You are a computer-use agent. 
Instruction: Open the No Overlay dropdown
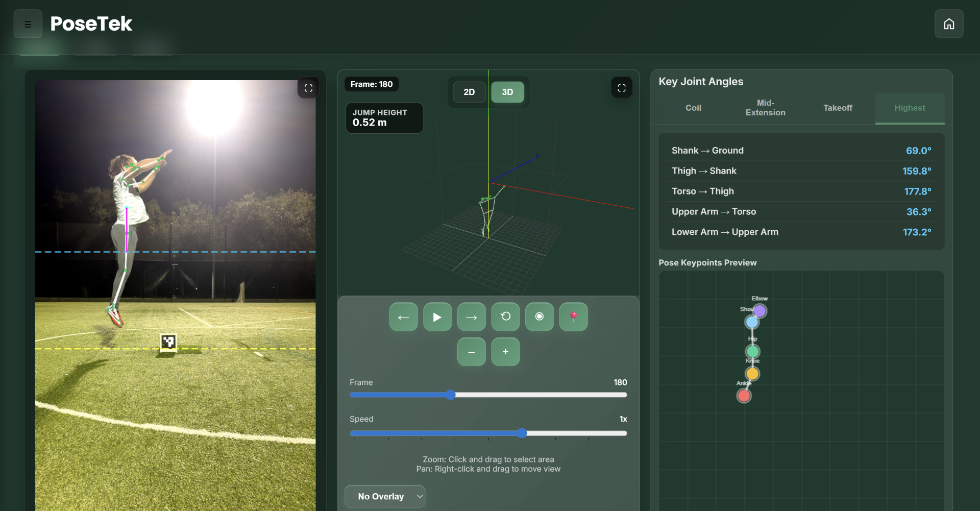(x=385, y=496)
